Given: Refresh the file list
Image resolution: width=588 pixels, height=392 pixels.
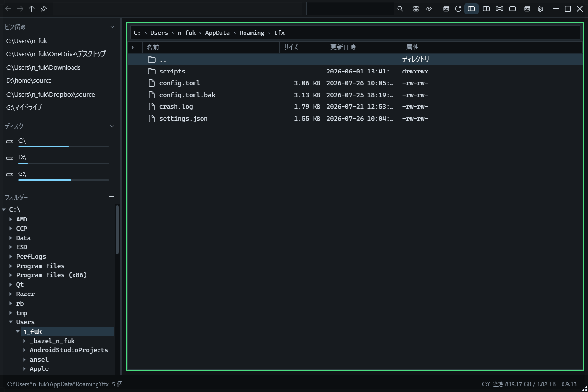Looking at the screenshot, I should pos(458,9).
